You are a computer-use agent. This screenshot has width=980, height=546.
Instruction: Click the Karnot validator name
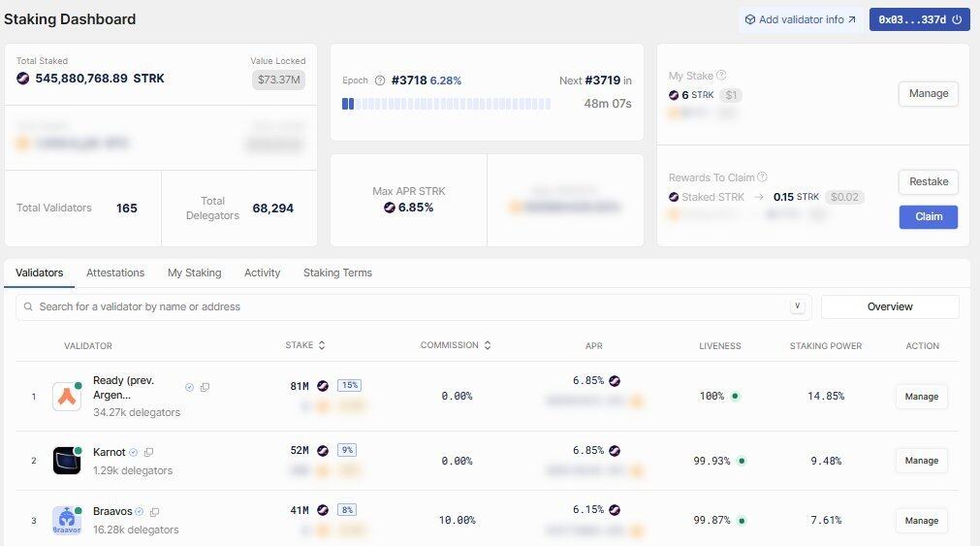pos(110,452)
